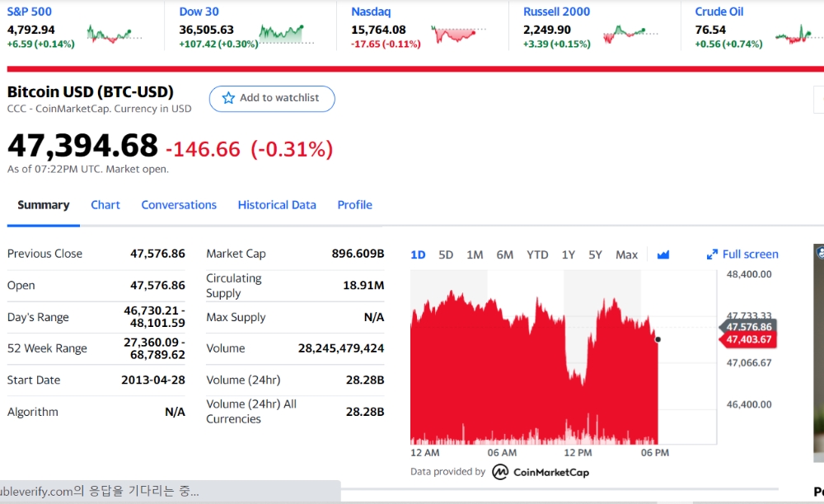Click the Day's Range value
This screenshot has height=504, width=824.
coord(155,316)
